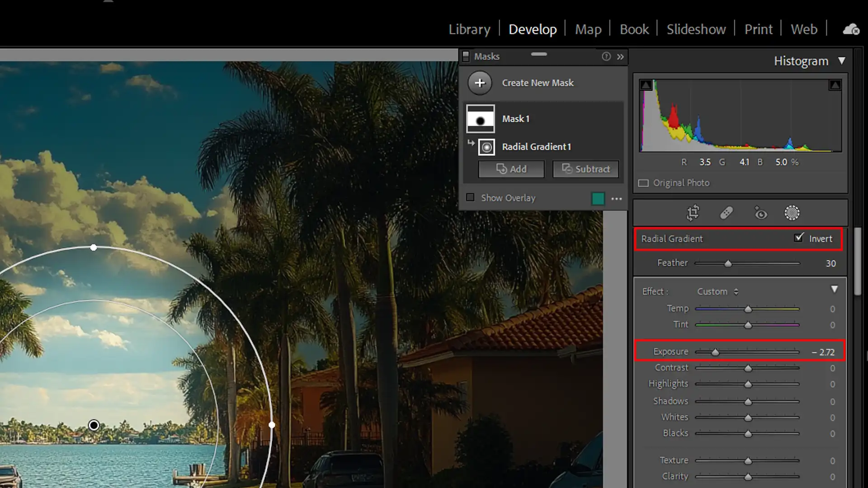Click the teal overlay color swatch
The image size is (868, 488).
click(x=598, y=198)
